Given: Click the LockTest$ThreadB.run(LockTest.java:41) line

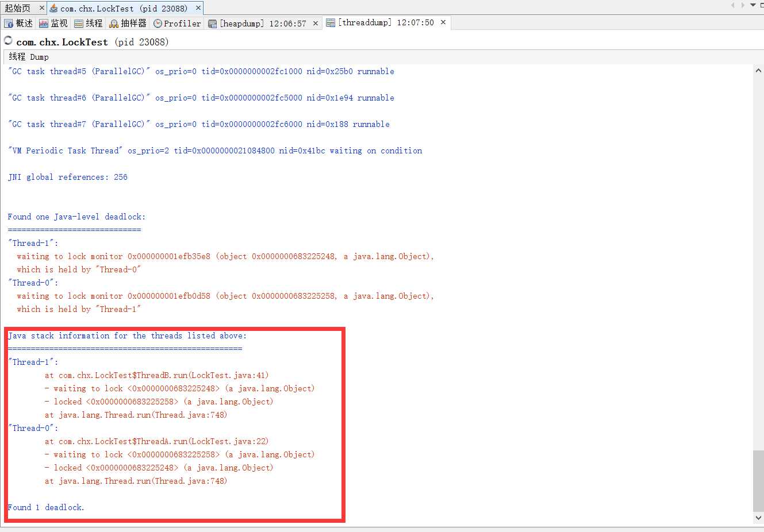Looking at the screenshot, I should [156, 375].
